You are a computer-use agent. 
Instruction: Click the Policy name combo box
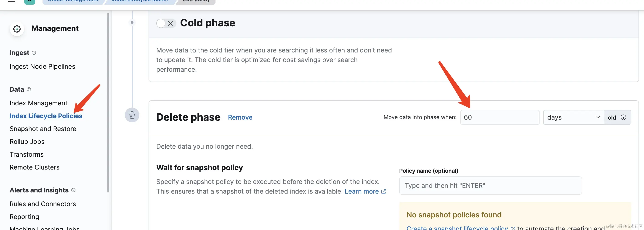point(490,186)
